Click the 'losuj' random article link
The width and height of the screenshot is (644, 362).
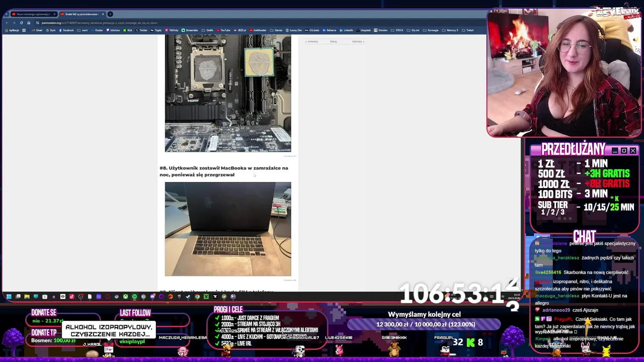click(333, 41)
